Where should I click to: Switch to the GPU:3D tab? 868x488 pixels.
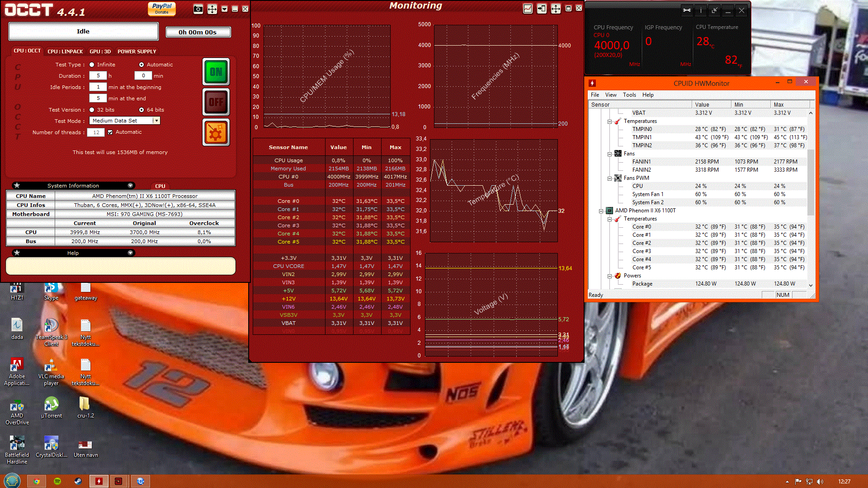[100, 52]
